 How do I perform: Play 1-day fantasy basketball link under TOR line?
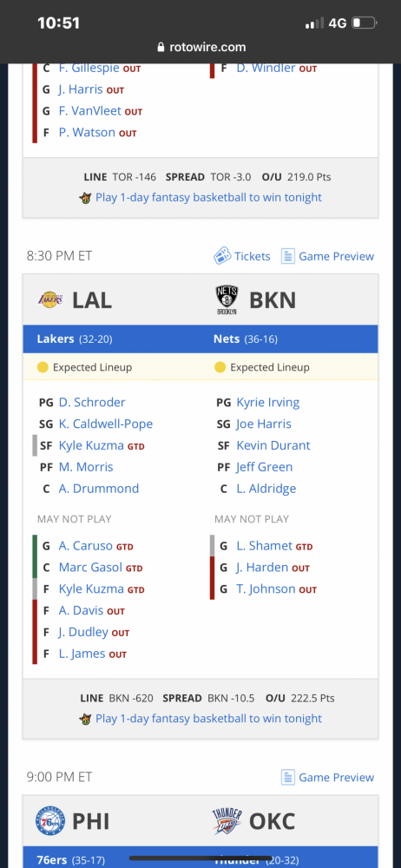click(x=208, y=198)
